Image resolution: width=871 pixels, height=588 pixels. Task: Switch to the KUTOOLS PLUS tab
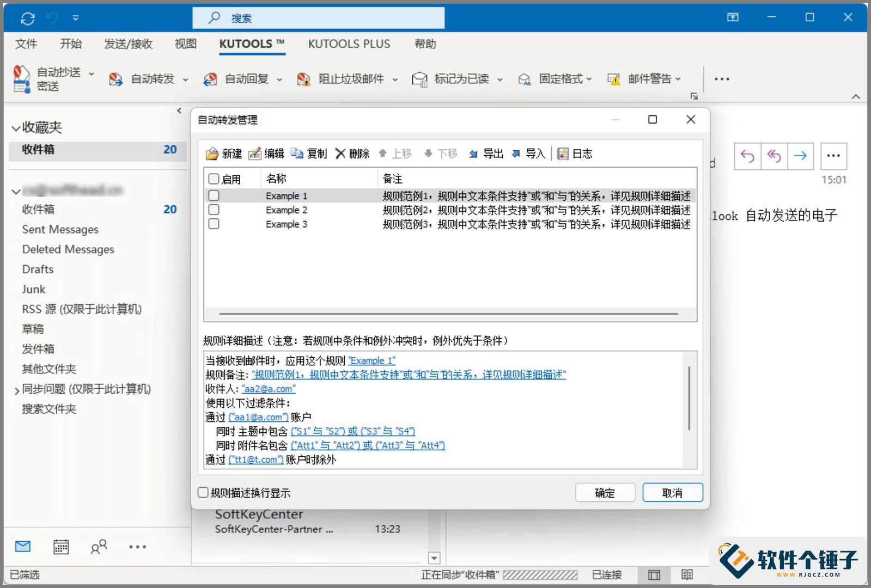[349, 44]
